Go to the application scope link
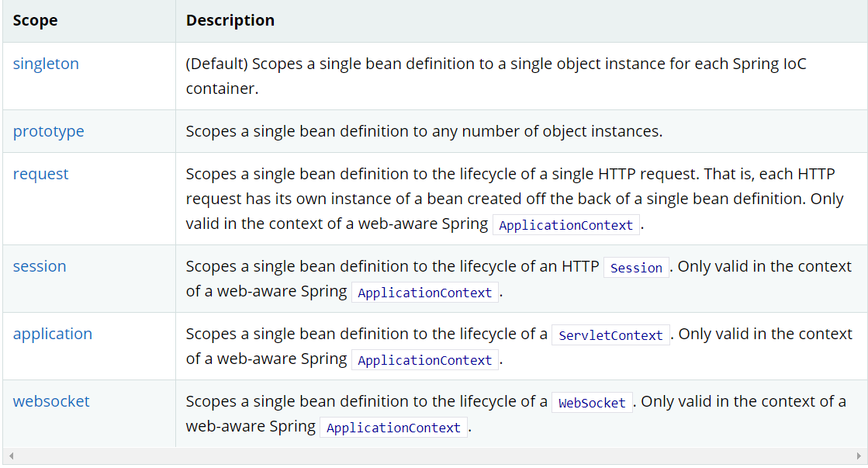Screen dimensions: 868x468 (52, 334)
